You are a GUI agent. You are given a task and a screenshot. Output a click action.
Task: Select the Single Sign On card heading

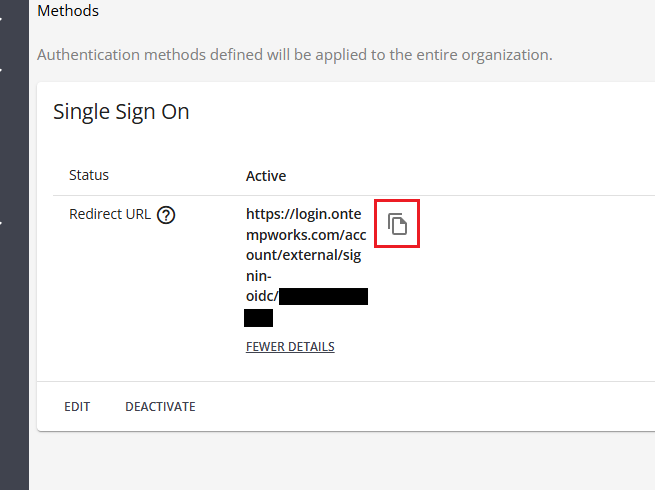[x=121, y=112]
